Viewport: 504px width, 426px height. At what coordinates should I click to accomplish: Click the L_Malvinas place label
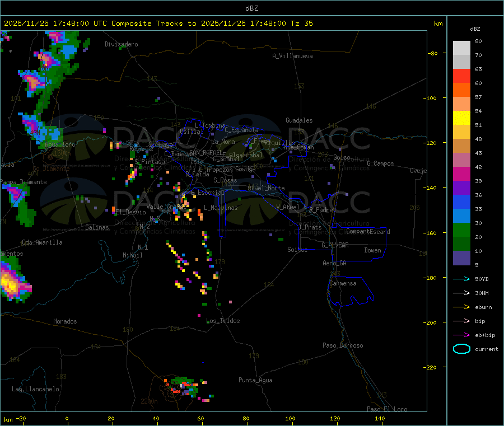pos(221,208)
